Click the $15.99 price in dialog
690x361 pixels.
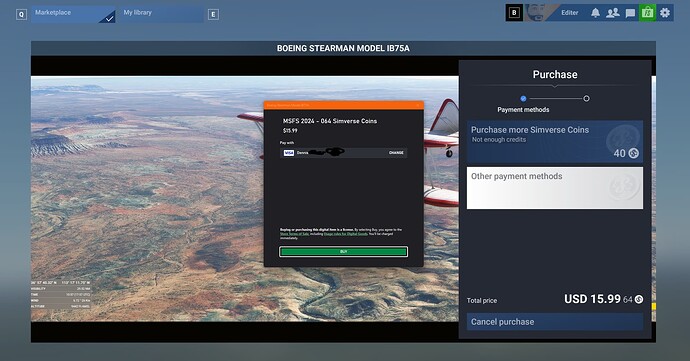click(290, 130)
